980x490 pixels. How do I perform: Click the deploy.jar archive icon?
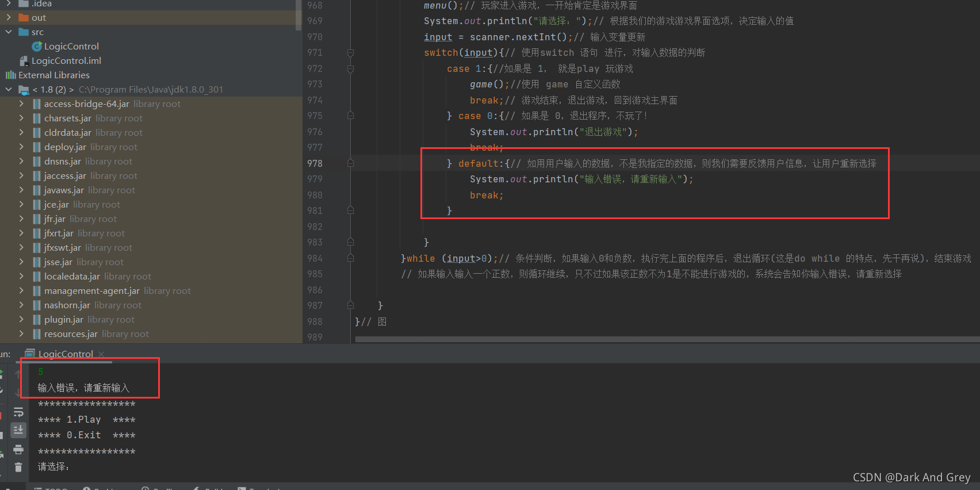pos(37,147)
